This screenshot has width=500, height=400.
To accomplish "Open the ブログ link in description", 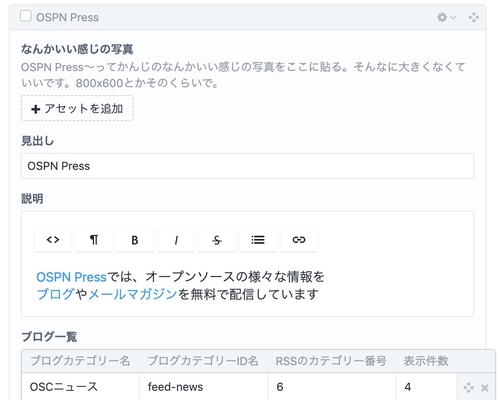I will 55,294.
